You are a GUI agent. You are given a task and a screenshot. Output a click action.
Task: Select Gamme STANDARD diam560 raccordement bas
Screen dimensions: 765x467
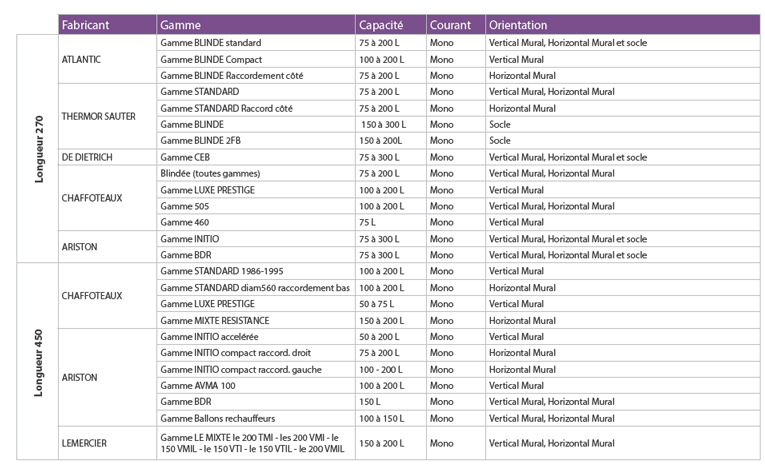(x=256, y=288)
